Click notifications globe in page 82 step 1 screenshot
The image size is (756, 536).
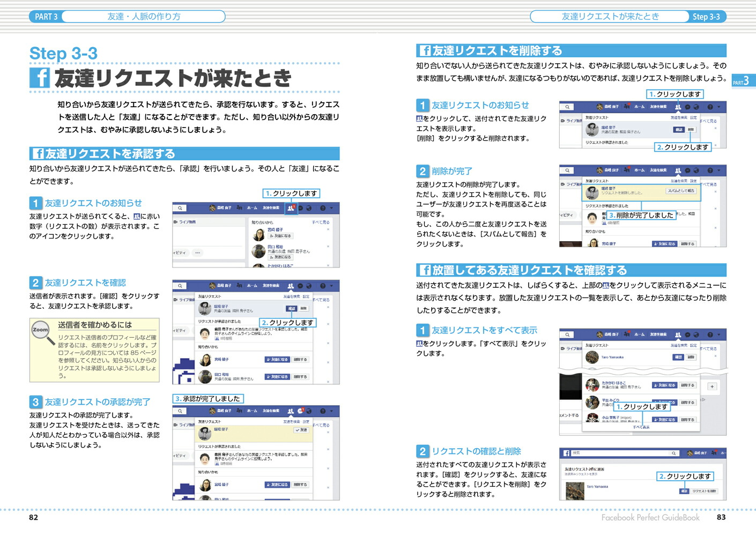click(309, 208)
